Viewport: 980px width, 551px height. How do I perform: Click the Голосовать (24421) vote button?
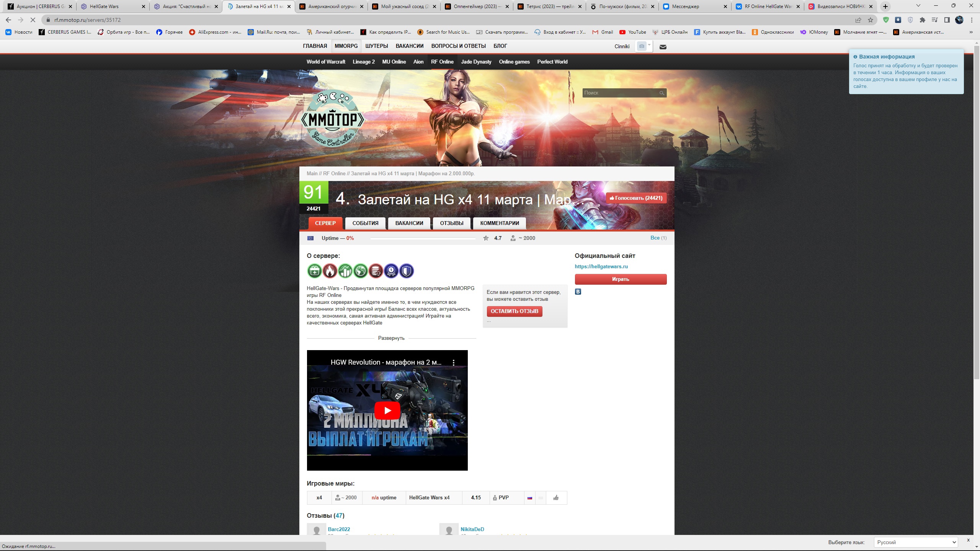point(636,198)
